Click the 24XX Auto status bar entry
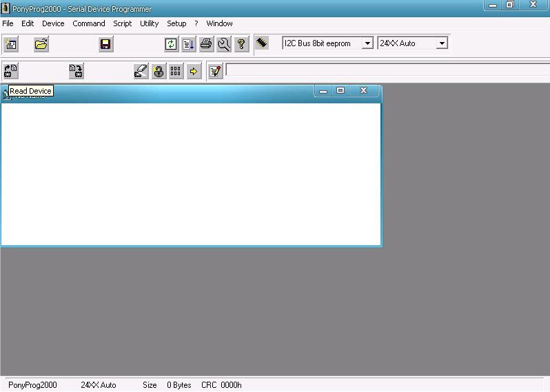 98,385
